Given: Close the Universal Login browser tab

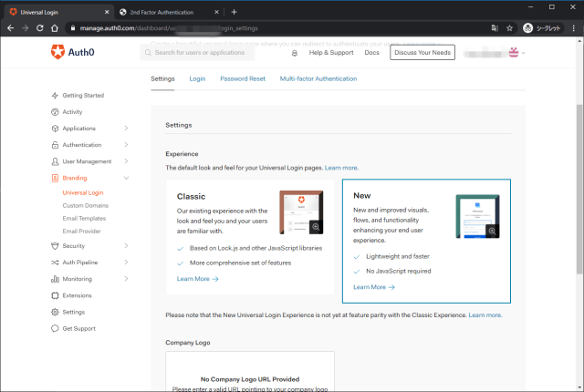Looking at the screenshot, I should pos(107,12).
